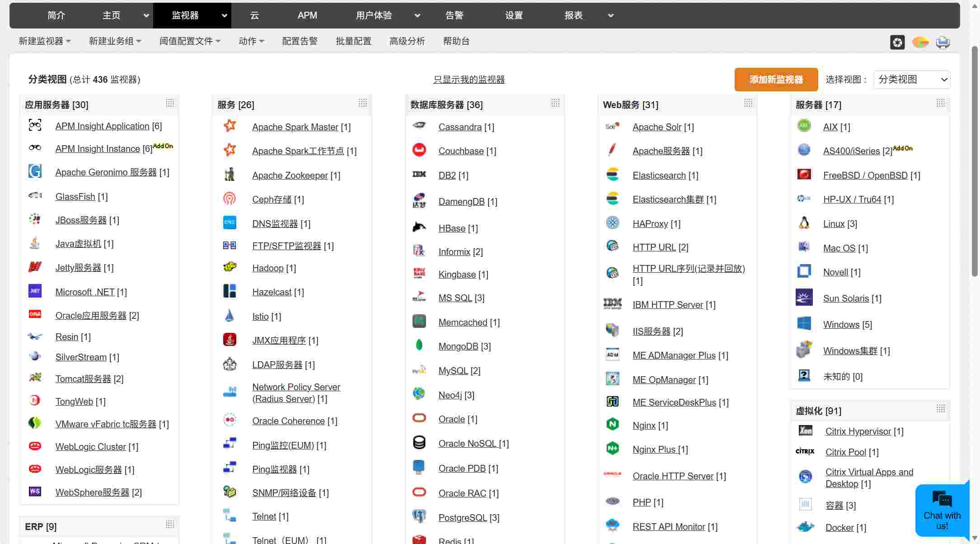Click drag grip on 应用服务器 panel
Image resolution: width=980 pixels, height=544 pixels.
[170, 104]
